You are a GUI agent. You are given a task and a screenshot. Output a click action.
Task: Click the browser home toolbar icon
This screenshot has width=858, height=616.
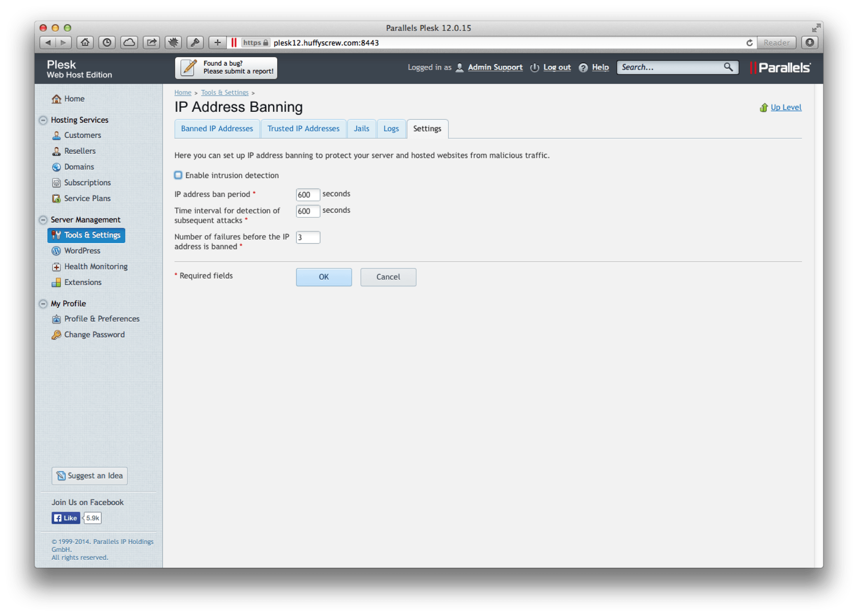click(85, 43)
